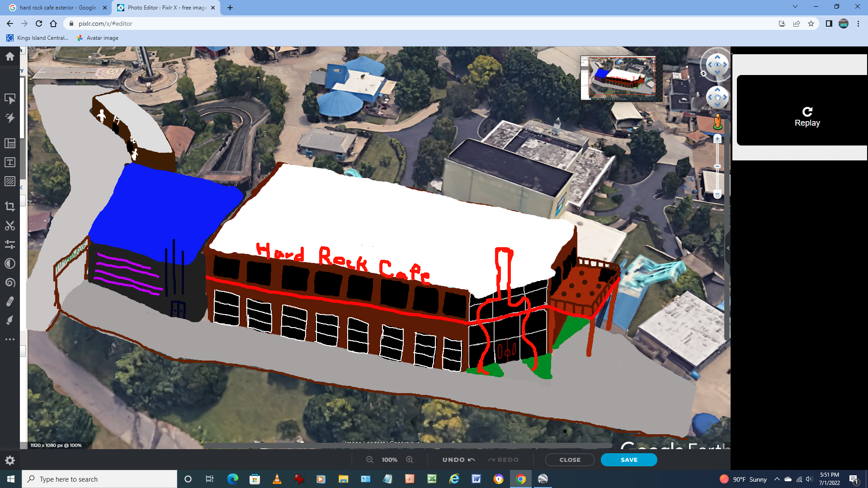Image resolution: width=868 pixels, height=488 pixels.
Task: Select the Draw brush tool
Action: pos(10,320)
